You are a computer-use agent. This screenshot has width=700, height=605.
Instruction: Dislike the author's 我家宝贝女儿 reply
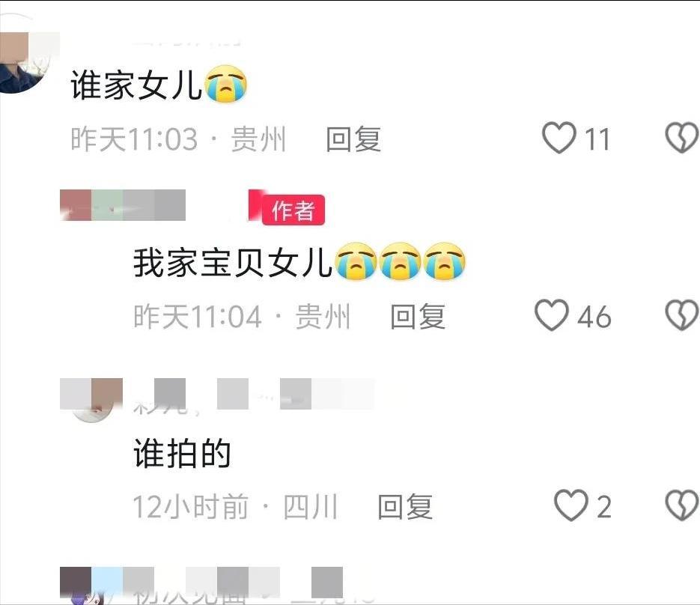point(682,315)
